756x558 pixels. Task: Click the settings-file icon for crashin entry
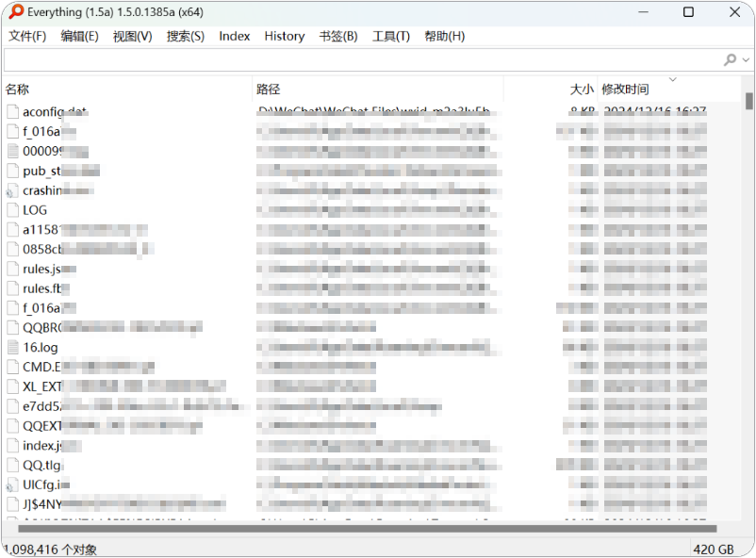point(13,190)
